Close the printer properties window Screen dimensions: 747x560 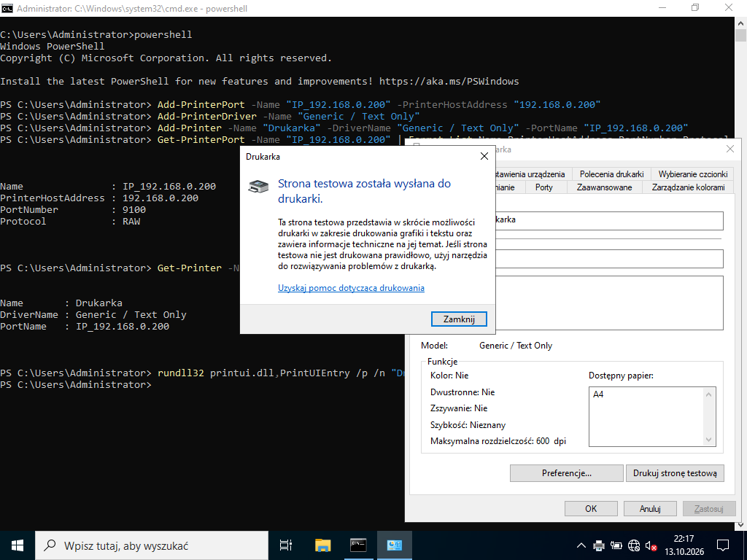[729, 149]
